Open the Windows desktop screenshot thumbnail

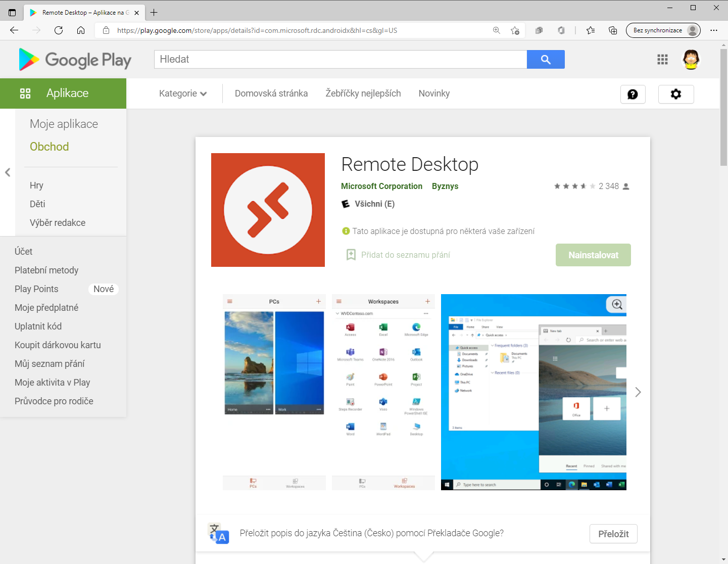pyautogui.click(x=533, y=392)
